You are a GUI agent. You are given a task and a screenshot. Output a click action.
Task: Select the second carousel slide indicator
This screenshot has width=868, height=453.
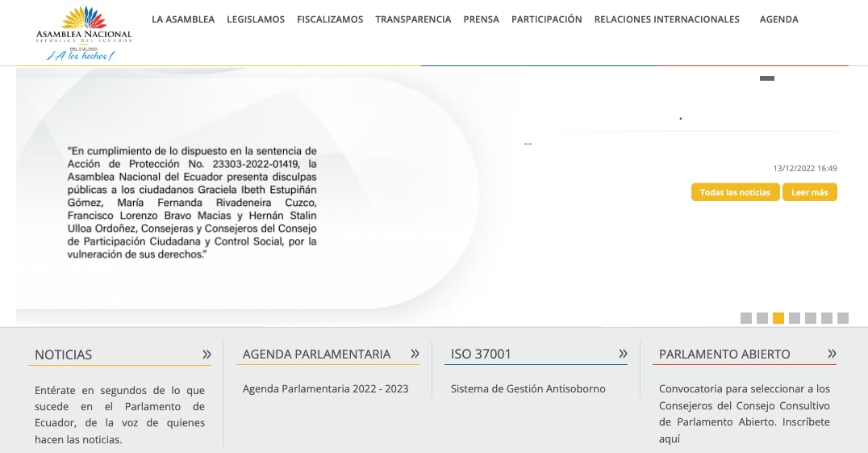[762, 318]
